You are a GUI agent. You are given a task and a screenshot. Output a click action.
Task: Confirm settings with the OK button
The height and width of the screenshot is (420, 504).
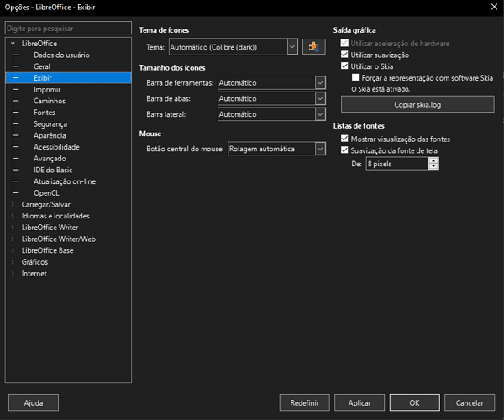(414, 402)
